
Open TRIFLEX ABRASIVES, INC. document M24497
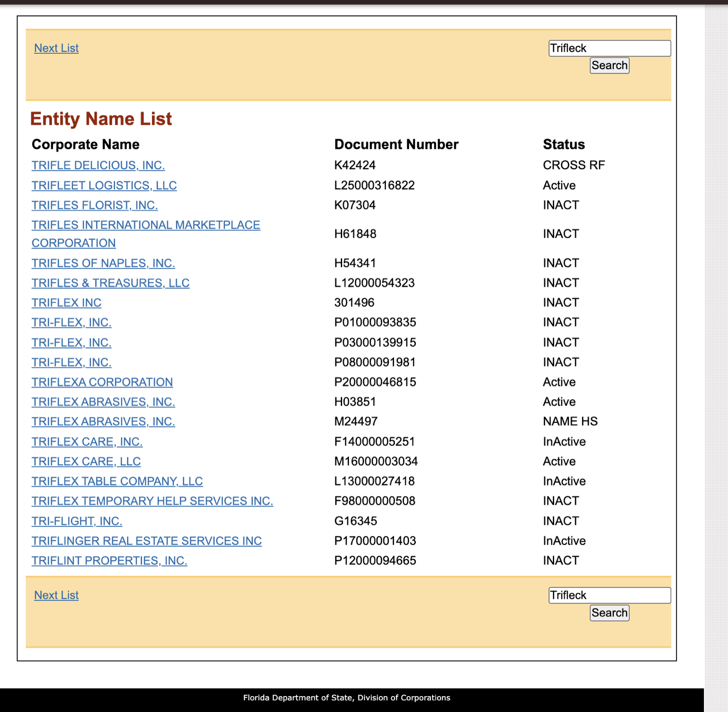[x=103, y=422]
